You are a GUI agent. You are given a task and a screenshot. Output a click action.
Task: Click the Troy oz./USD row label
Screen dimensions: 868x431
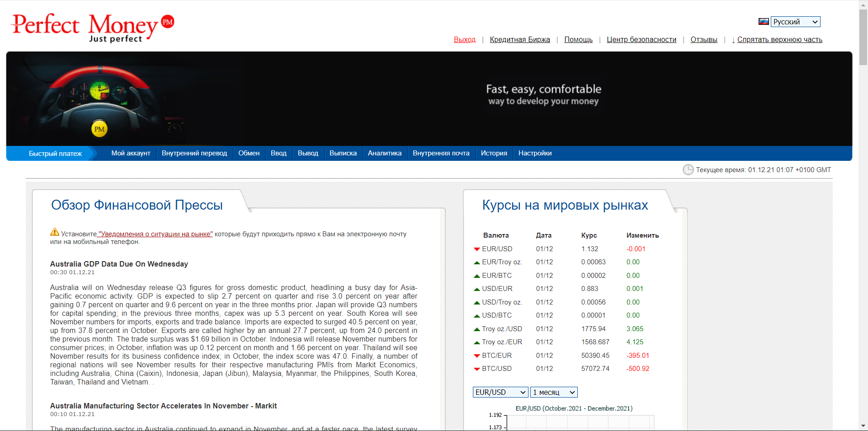[x=502, y=329]
